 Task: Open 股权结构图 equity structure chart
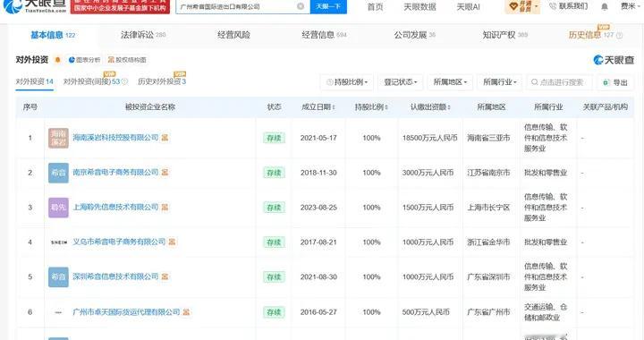(x=127, y=60)
